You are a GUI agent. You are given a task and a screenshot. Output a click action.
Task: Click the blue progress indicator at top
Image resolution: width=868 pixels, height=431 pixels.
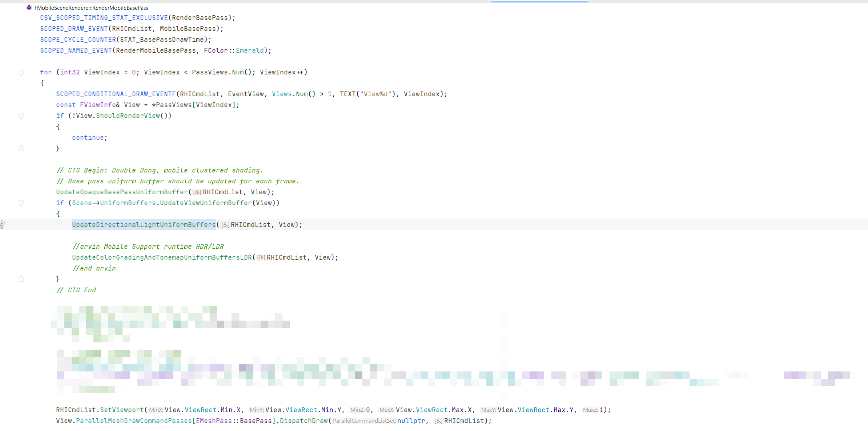(x=539, y=1)
